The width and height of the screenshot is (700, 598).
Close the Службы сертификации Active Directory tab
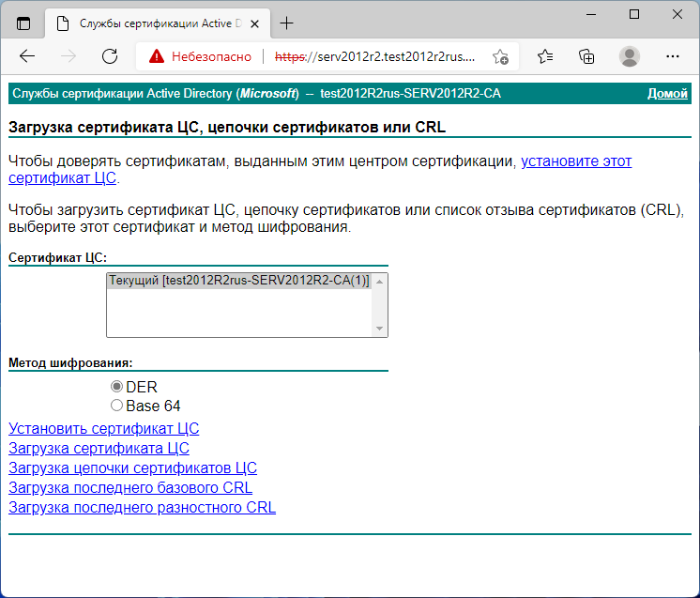coord(254,23)
